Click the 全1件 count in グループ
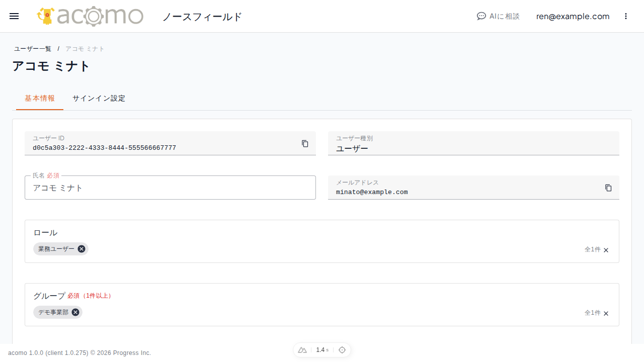The width and height of the screenshot is (644, 362). click(x=592, y=313)
